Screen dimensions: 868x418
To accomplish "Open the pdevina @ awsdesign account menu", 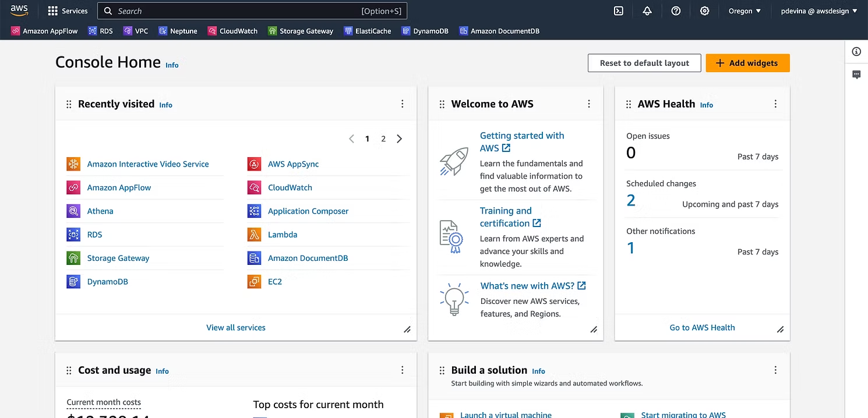I will coord(819,11).
